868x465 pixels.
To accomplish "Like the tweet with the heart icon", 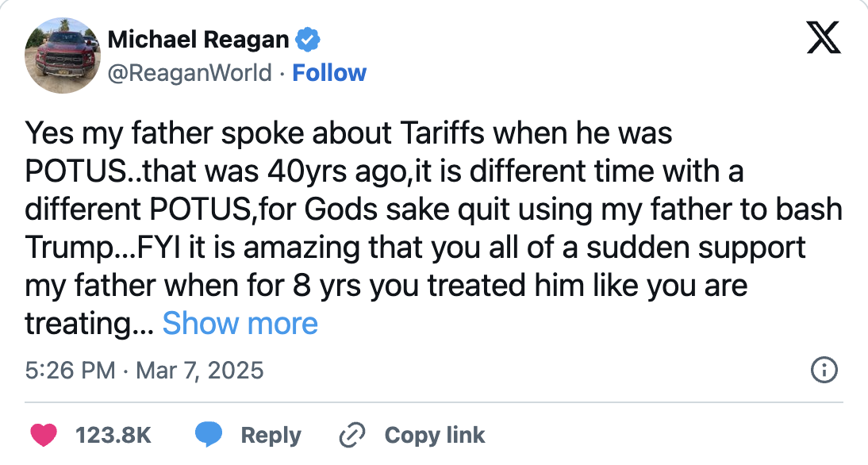I will 44,435.
